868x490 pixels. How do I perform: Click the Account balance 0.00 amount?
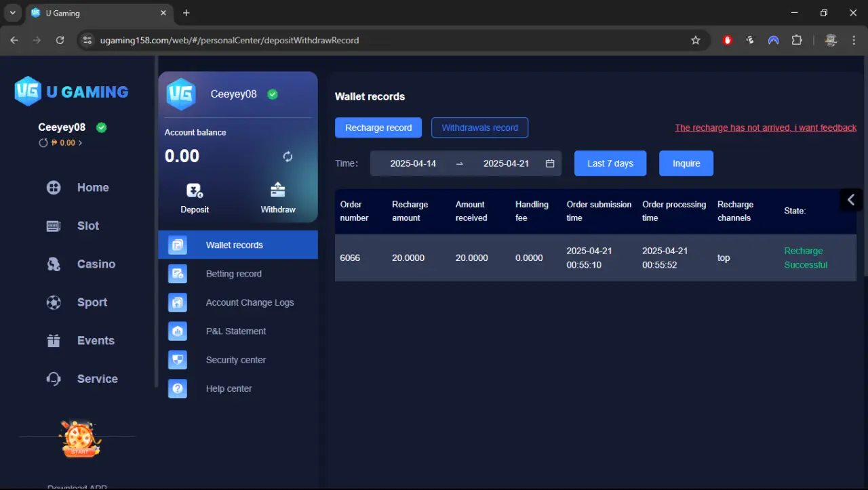coord(182,156)
